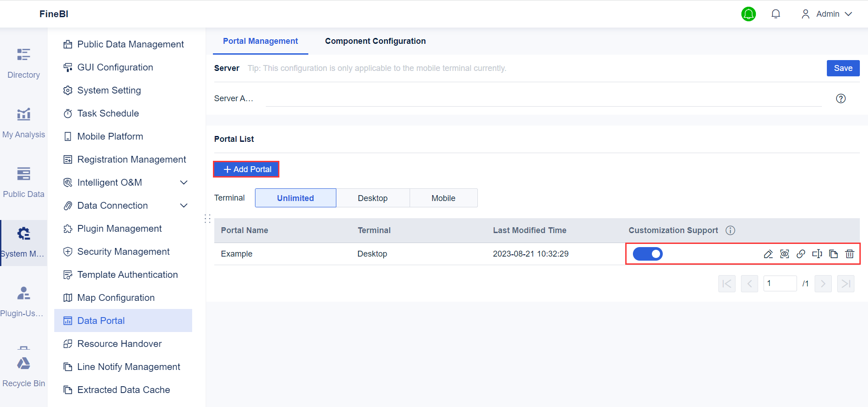Click the help question mark beside Server Address
Image resolution: width=868 pixels, height=407 pixels.
click(x=841, y=98)
